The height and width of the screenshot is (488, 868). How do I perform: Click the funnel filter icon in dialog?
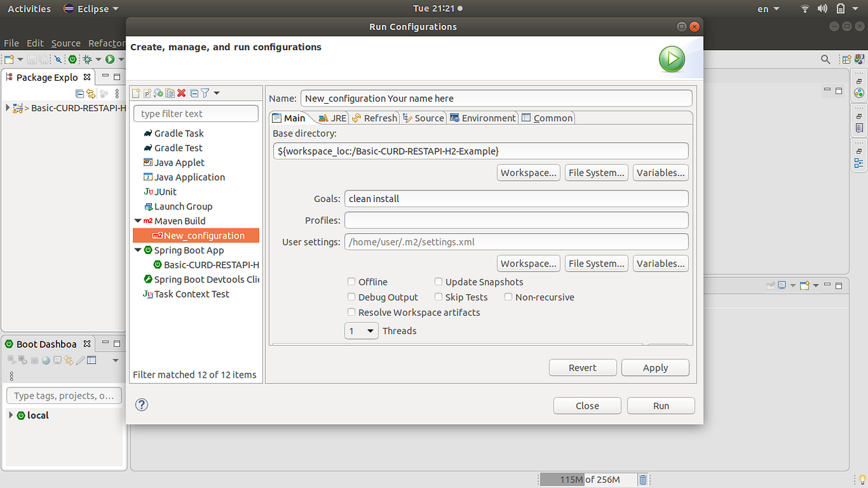pos(205,93)
